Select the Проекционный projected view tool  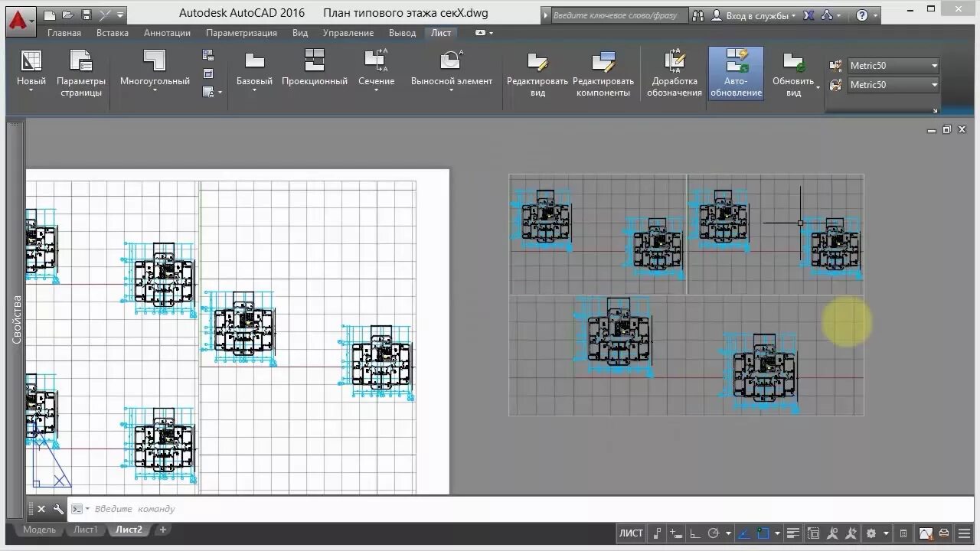[x=315, y=67]
